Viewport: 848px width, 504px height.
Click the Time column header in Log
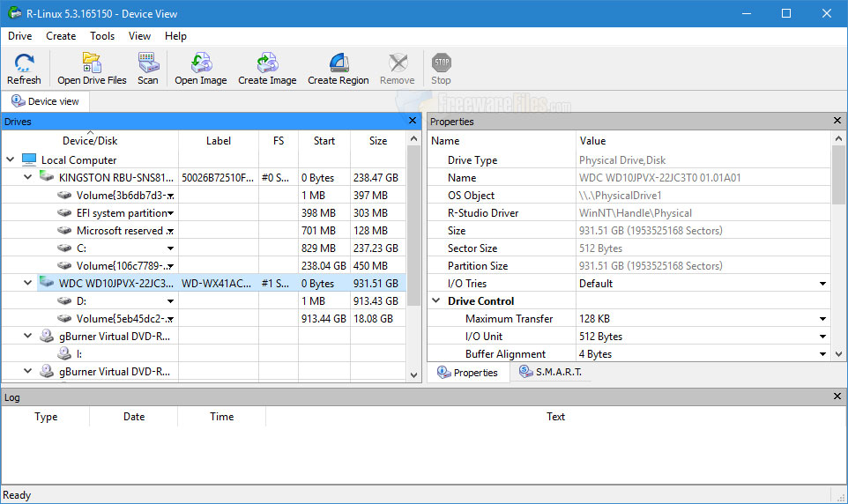pyautogui.click(x=222, y=417)
